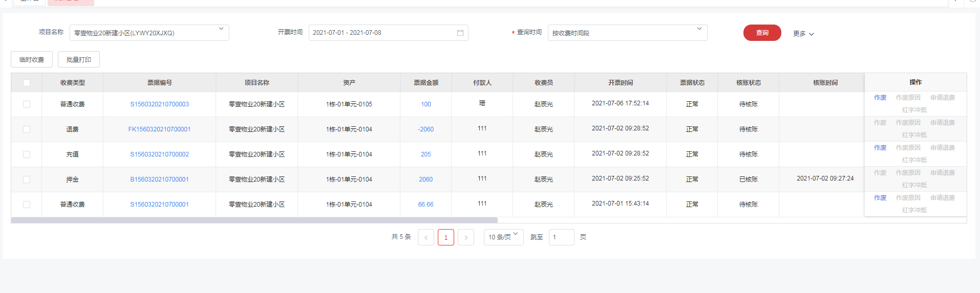Viewport: 980px width, 293px height.
Task: Click amount link 100
Action: tap(426, 104)
